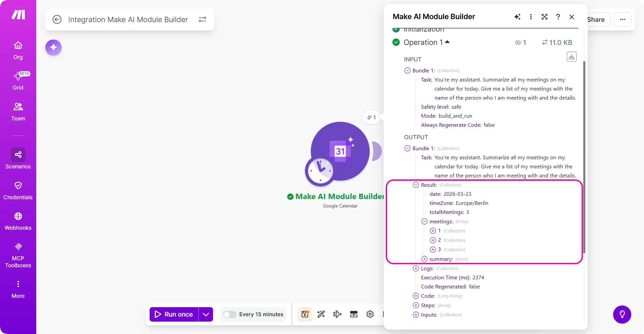Click the explain flow airplane icon
This screenshot has height=334, width=644.
point(337,314)
